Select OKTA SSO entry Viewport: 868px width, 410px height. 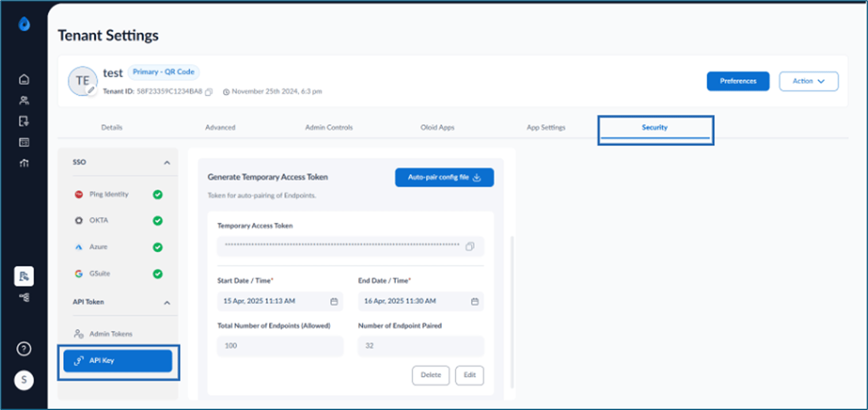[x=118, y=221]
